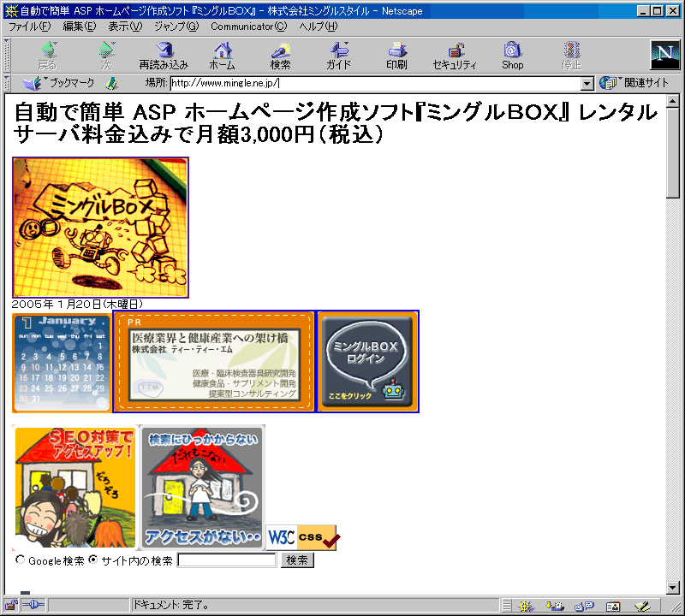
Task: Open the SEO対策でアクセスアップ banner
Action: tap(75, 487)
